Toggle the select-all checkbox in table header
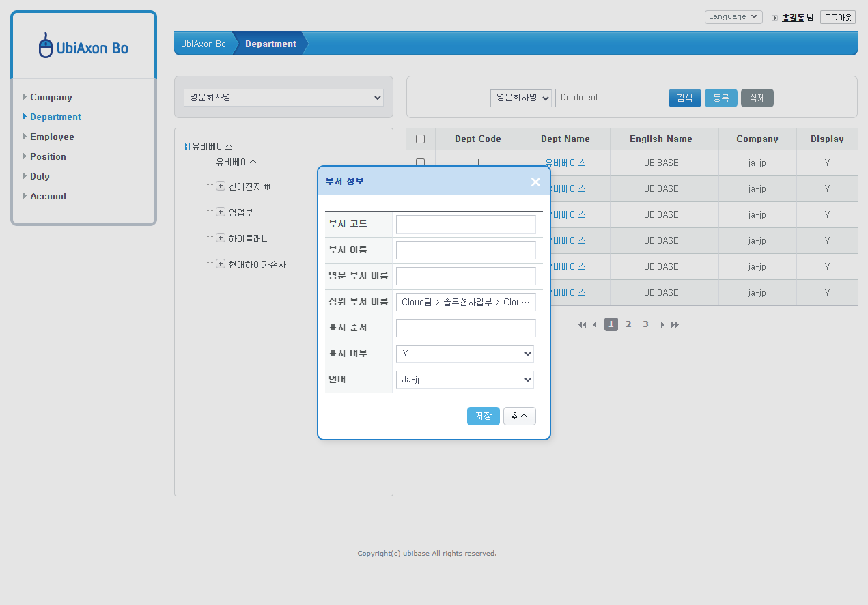 coord(421,139)
